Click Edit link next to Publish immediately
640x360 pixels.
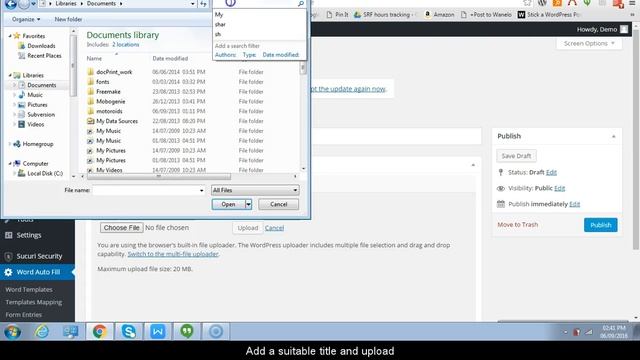[x=575, y=204]
